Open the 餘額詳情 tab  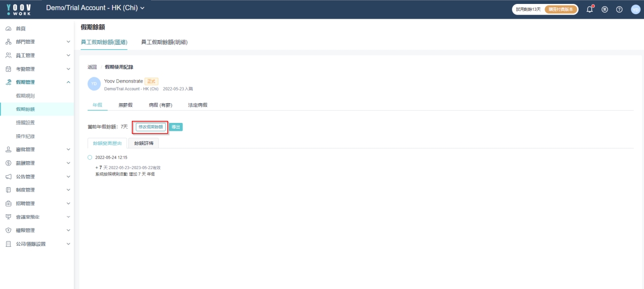(144, 143)
